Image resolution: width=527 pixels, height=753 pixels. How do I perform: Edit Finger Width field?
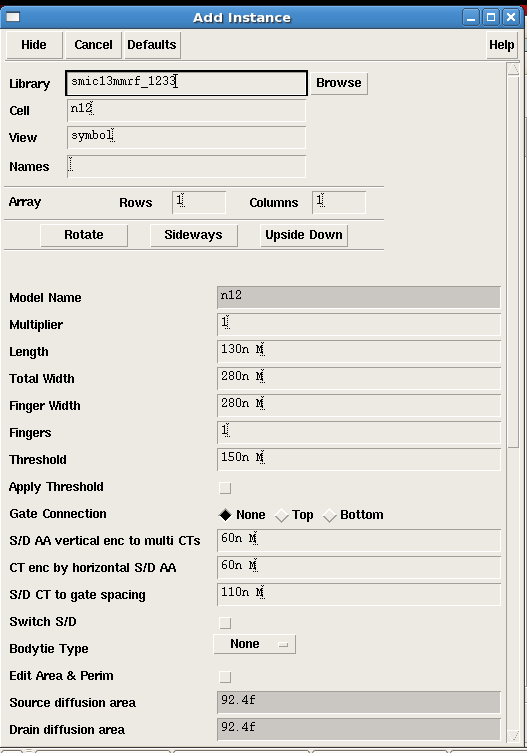(x=359, y=405)
